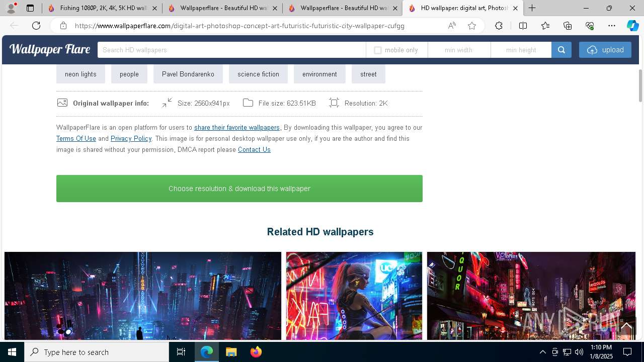Open the tab actions menu icon
This screenshot has width=644, height=362.
point(30,8)
